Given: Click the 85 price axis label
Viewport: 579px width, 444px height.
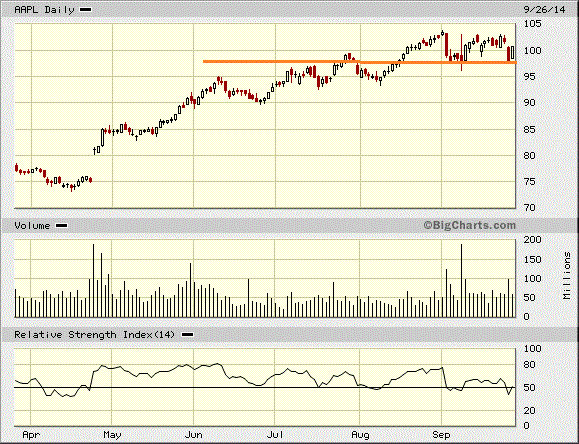Looking at the screenshot, I should point(530,129).
